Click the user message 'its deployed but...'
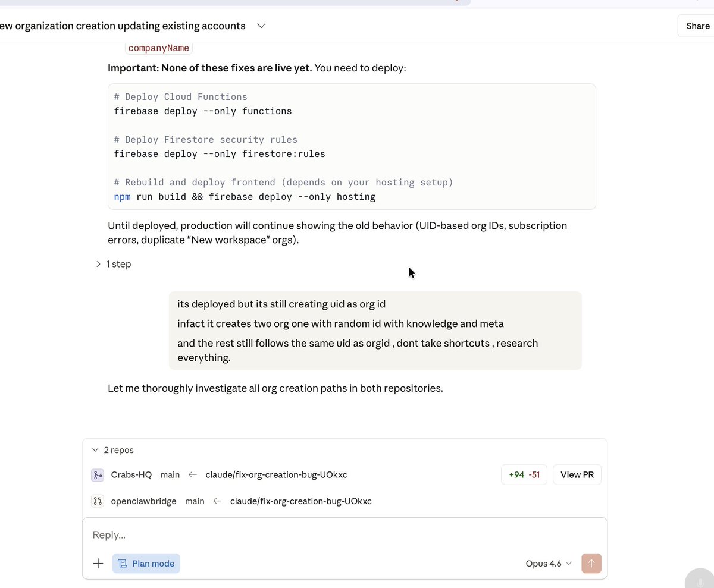The height and width of the screenshot is (588, 714). [375, 331]
